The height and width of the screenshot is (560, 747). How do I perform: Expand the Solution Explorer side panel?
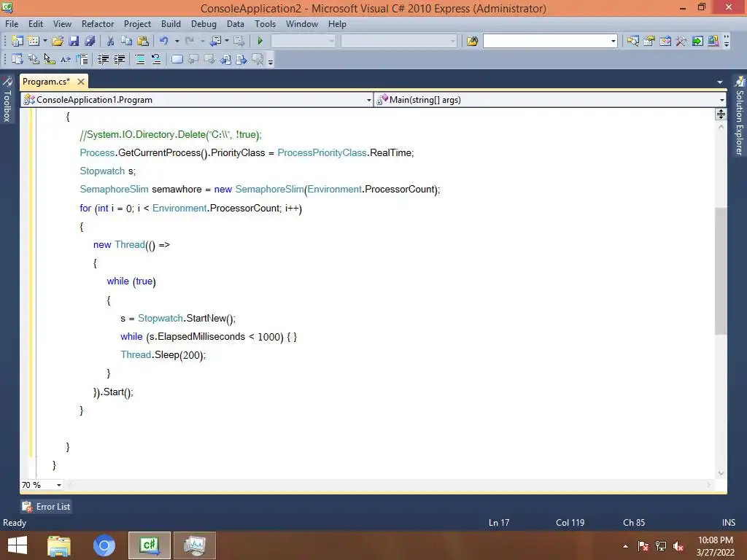click(739, 117)
